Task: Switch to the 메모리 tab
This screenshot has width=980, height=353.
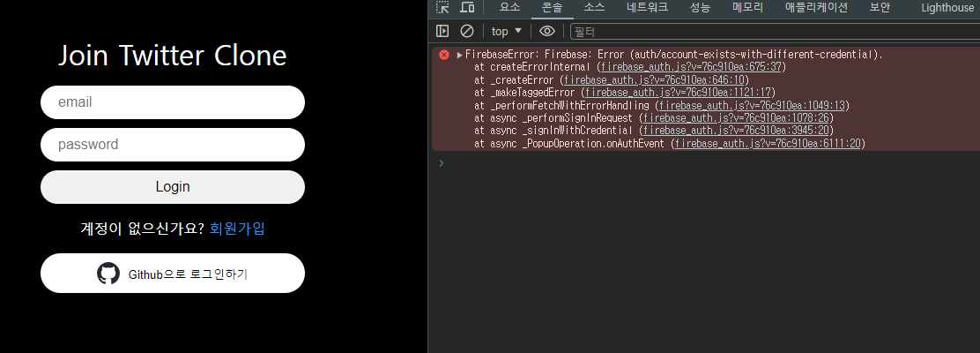Action: pos(748,8)
